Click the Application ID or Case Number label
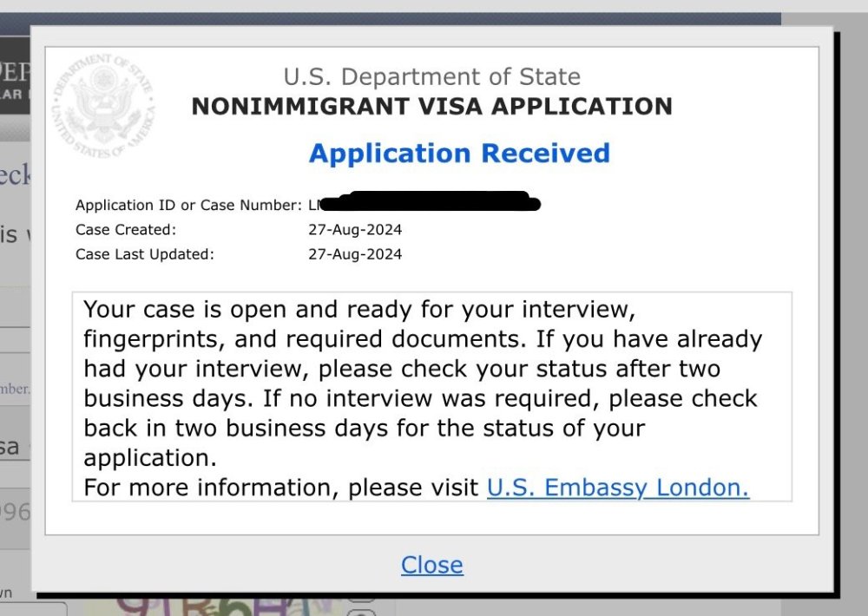The height and width of the screenshot is (616, 868). click(x=188, y=206)
